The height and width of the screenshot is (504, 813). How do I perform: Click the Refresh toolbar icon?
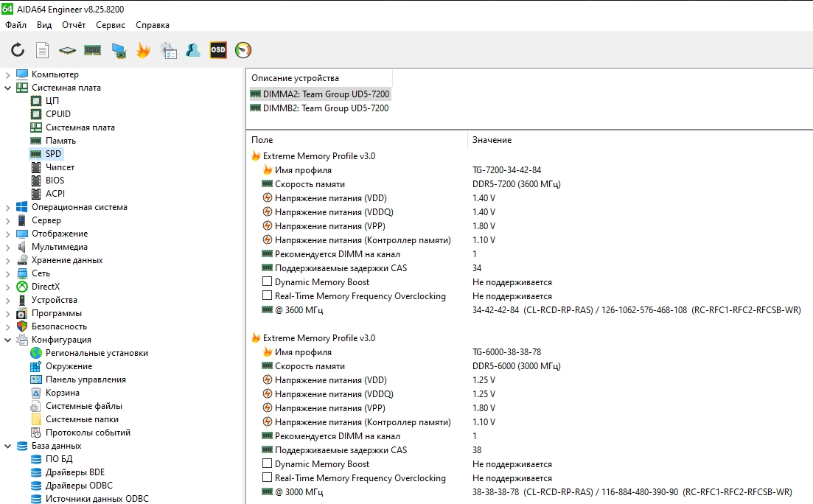(x=18, y=50)
